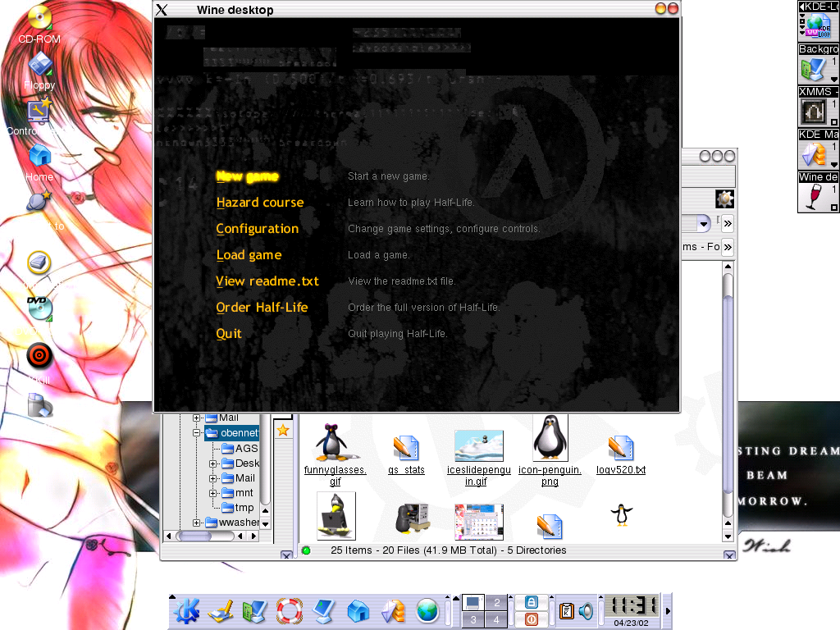The height and width of the screenshot is (630, 840).
Task: Quit Half-Life from the menu
Action: (229, 334)
